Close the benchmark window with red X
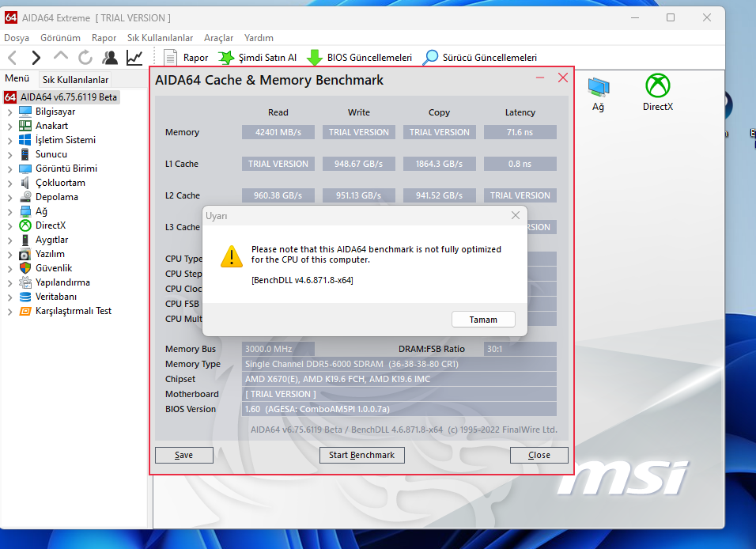Screen dimensions: 756x549 click(x=563, y=78)
